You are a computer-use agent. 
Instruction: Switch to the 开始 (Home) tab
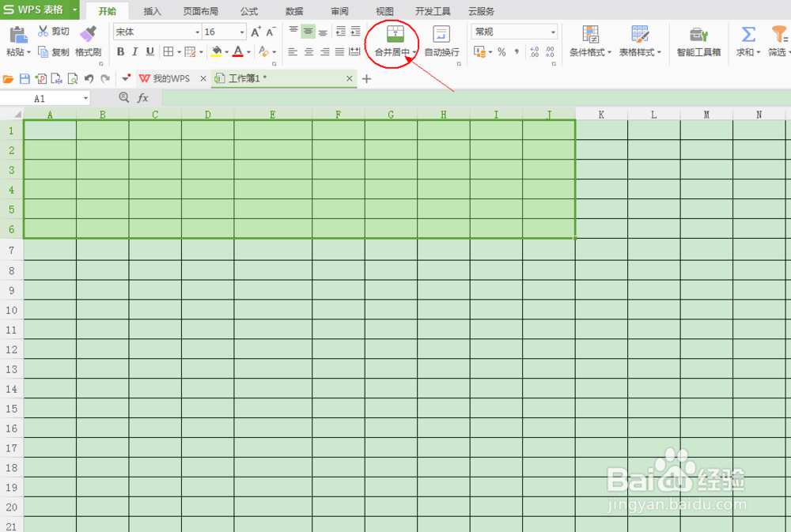(107, 11)
